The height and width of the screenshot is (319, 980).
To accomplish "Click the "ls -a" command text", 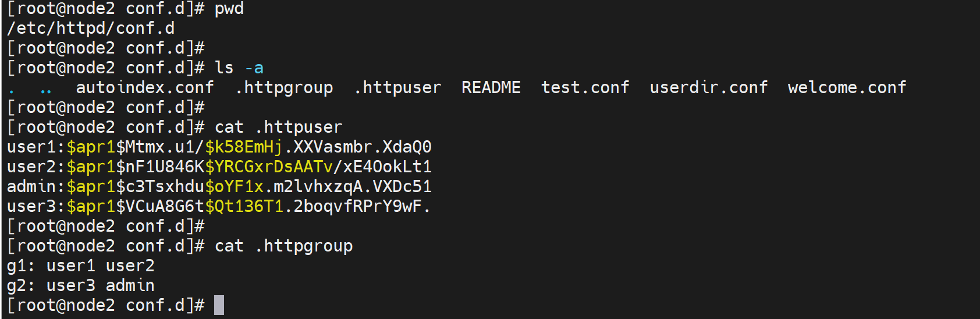I will click(x=239, y=68).
